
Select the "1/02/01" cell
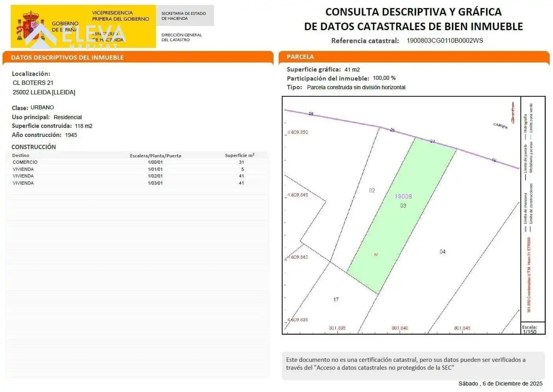tap(155, 176)
